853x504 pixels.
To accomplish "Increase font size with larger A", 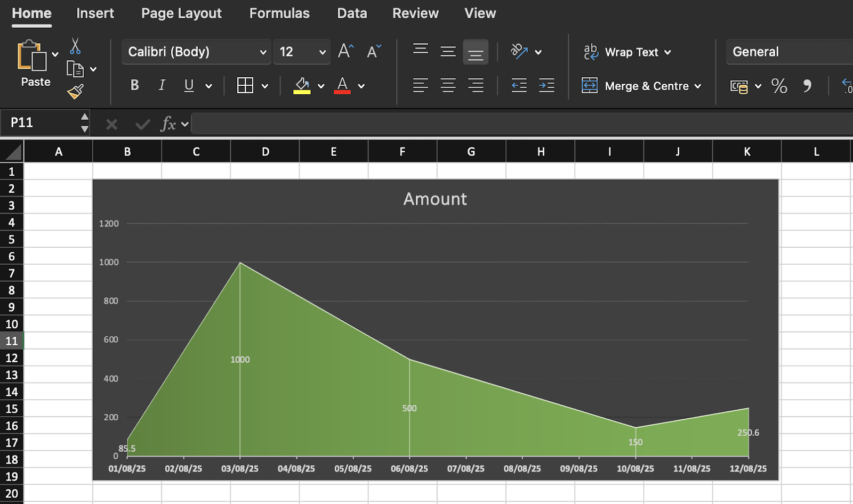I will coord(345,51).
